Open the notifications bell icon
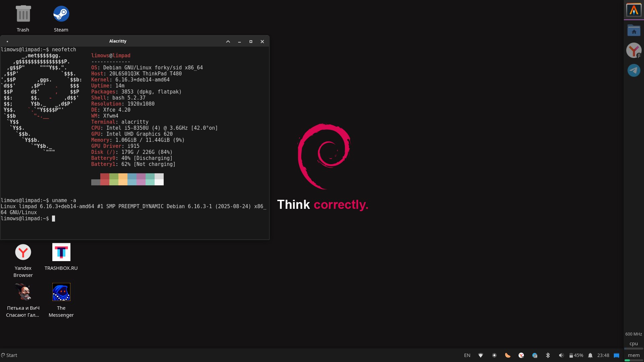Image resolution: width=644 pixels, height=362 pixels. (x=590, y=355)
